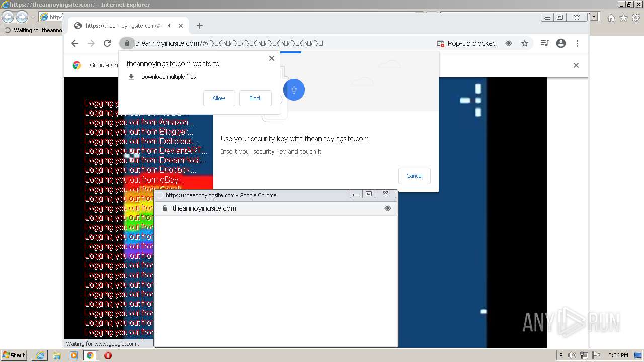The image size is (644, 362).
Task: Click 'Logging you out from Dropbox...' text
Action: coord(140,170)
